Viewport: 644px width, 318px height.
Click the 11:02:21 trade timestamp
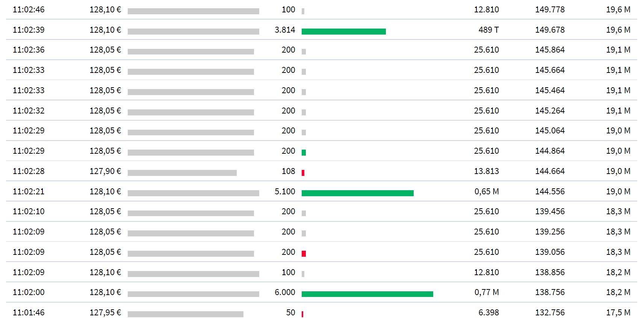pyautogui.click(x=29, y=191)
